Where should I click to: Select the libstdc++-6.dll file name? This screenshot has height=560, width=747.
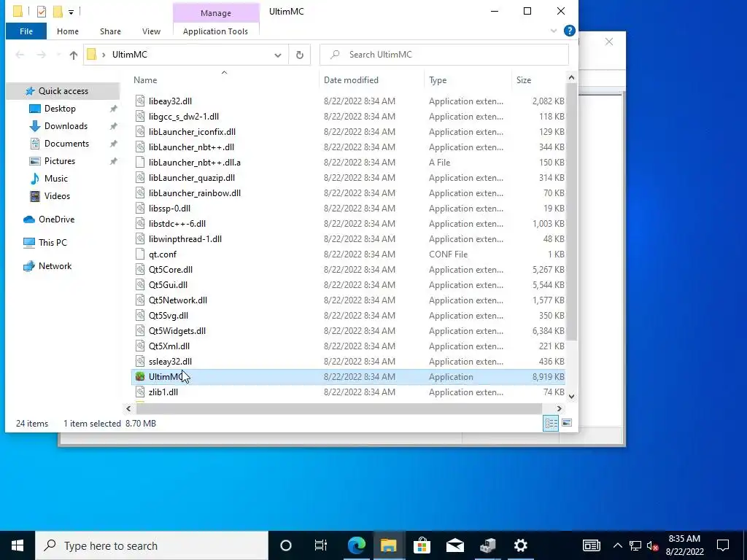tap(177, 224)
